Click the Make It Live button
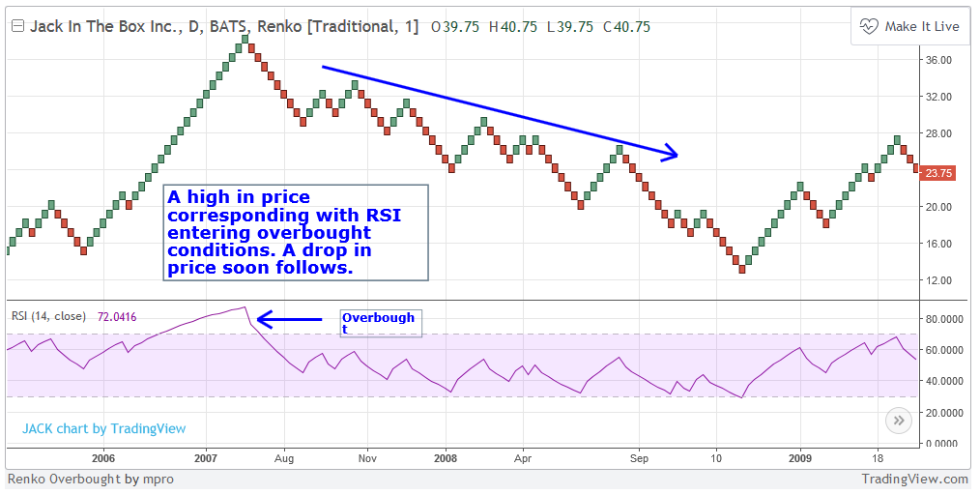Viewport: 980px width, 495px height. (910, 26)
